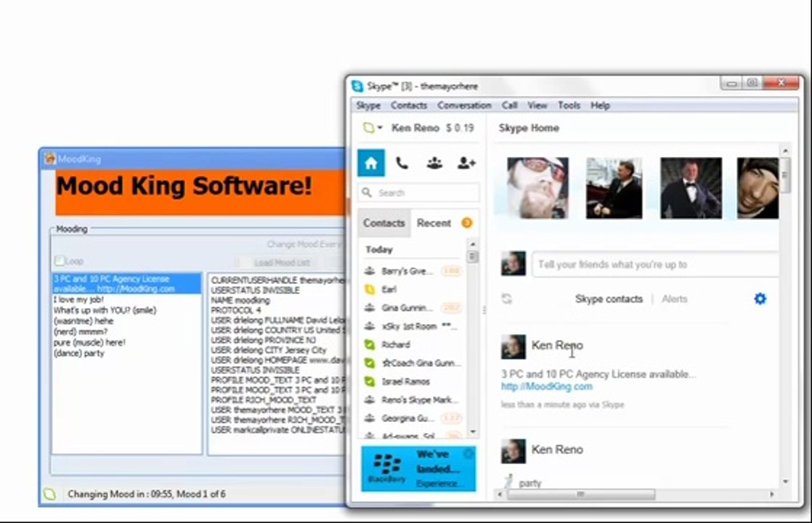Click 'NAME moodking' line in log
The image size is (812, 523).
click(241, 300)
